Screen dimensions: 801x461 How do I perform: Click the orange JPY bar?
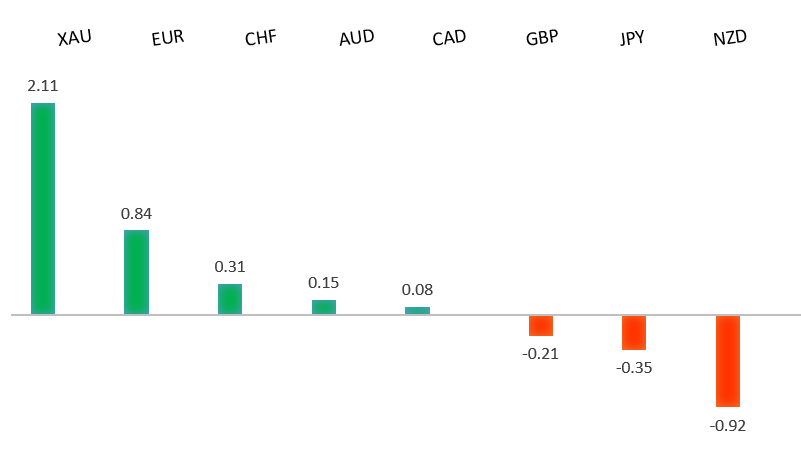tap(634, 333)
